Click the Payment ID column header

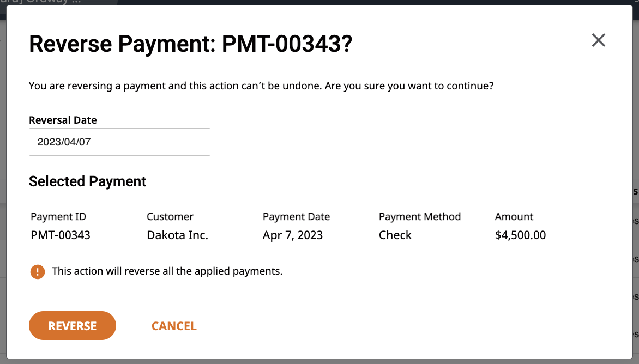click(58, 217)
